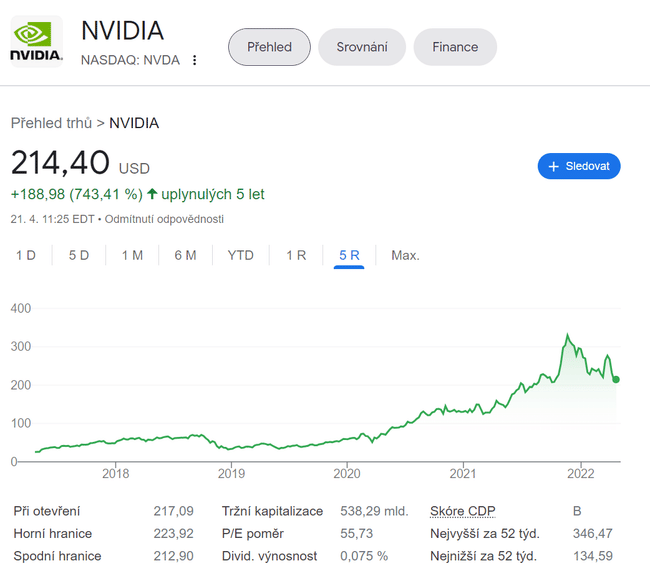Pick the 1 R yearly range
This screenshot has height=570, width=650.
tap(296, 255)
